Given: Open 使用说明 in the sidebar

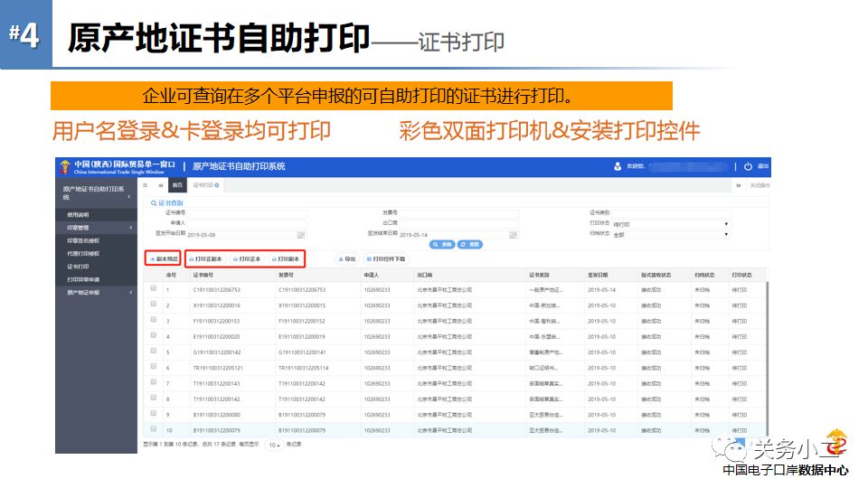Looking at the screenshot, I should coord(78,215).
